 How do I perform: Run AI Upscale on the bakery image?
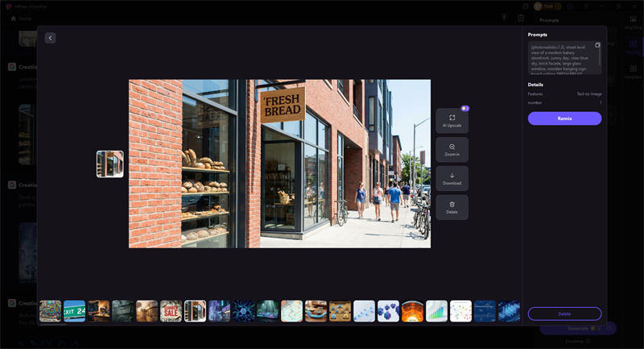pyautogui.click(x=452, y=121)
